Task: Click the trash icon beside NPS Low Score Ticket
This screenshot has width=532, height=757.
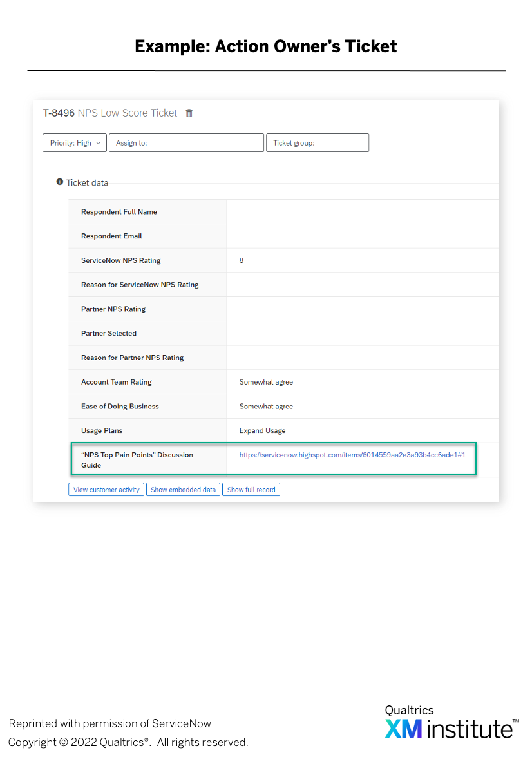Action: point(189,113)
